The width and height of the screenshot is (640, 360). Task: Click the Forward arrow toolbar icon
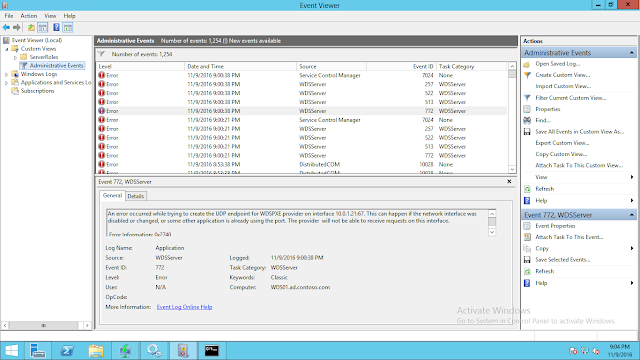[x=17, y=28]
